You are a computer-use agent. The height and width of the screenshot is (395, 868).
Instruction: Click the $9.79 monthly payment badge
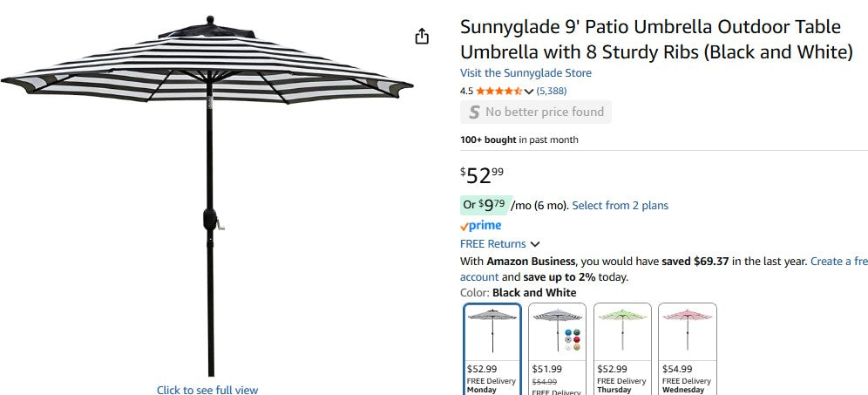point(484,206)
